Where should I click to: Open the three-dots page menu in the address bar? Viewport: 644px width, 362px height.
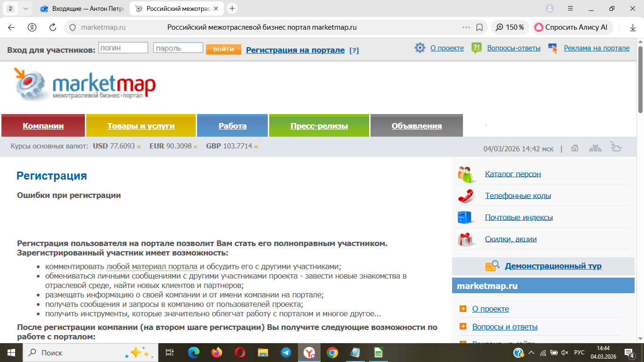(x=466, y=27)
